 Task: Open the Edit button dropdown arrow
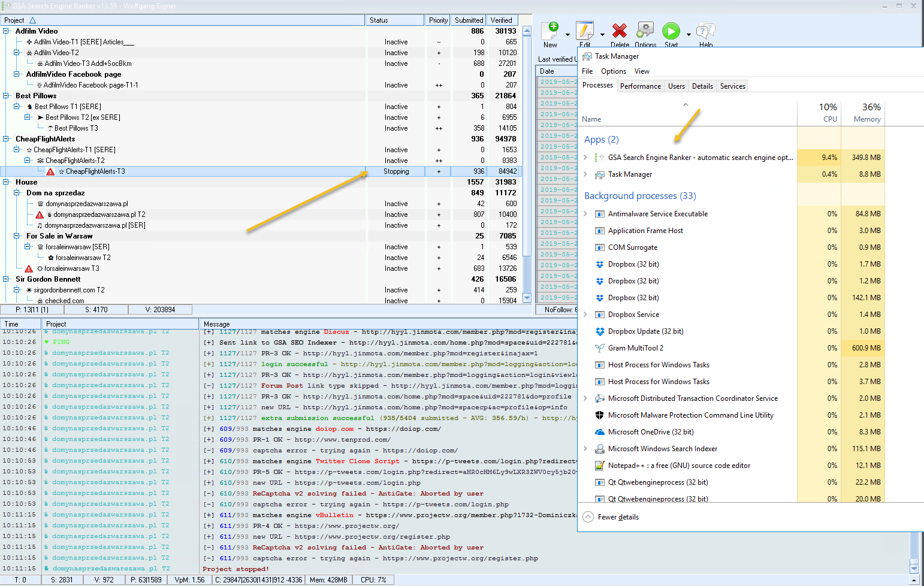click(x=602, y=35)
